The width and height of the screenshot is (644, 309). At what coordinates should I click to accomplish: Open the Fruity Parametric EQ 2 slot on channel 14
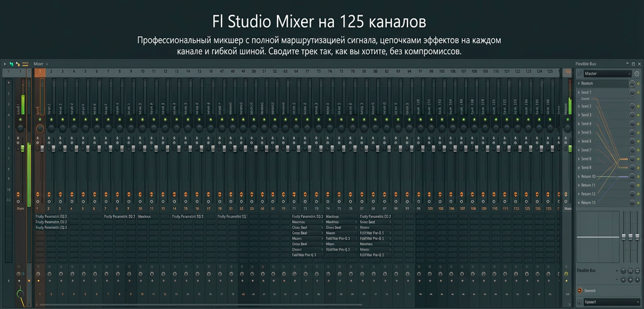tap(188, 216)
